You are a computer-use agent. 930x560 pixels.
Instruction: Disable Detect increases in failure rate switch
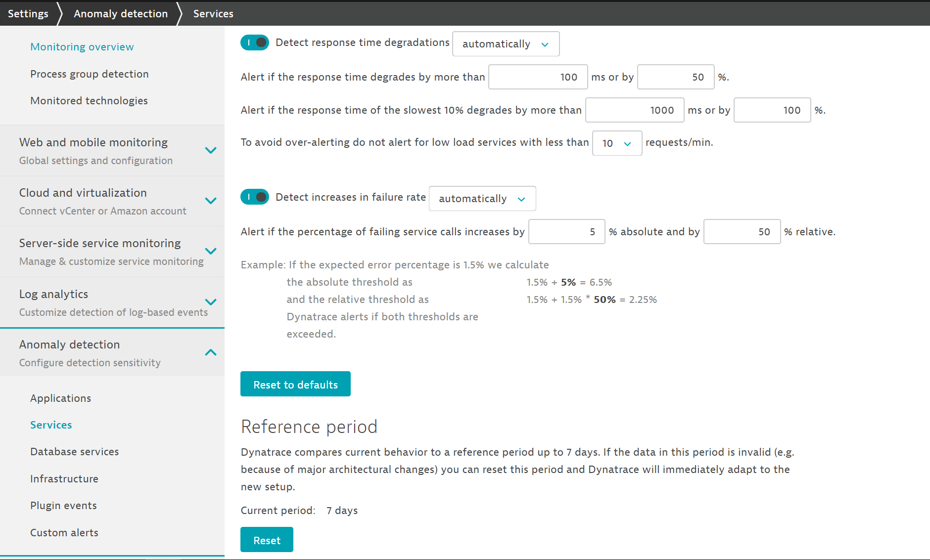255,197
